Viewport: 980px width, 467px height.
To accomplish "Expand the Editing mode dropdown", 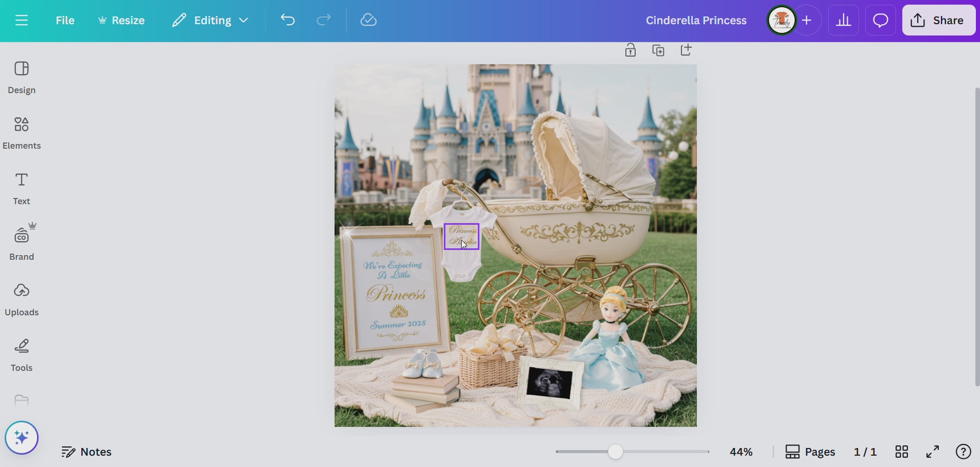I will 210,20.
